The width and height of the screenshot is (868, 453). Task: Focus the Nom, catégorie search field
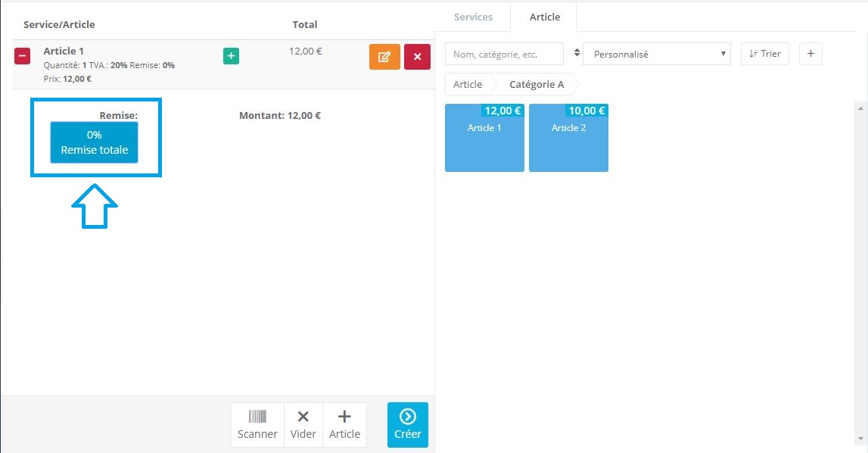pos(504,54)
